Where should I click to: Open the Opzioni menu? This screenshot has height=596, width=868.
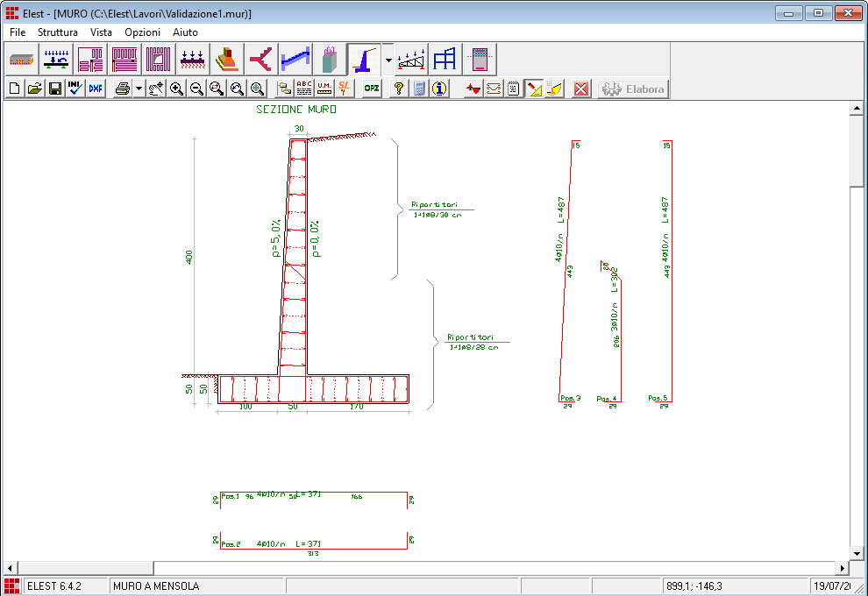tap(142, 32)
